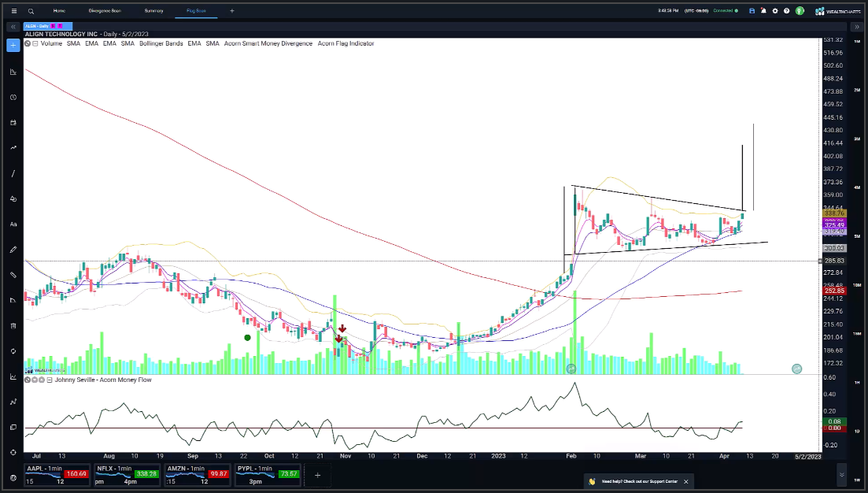Open the hamburger main menu
The image size is (868, 493).
coord(14,10)
